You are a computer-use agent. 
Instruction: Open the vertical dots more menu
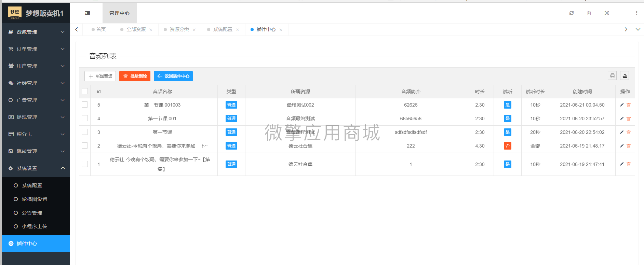(x=636, y=13)
